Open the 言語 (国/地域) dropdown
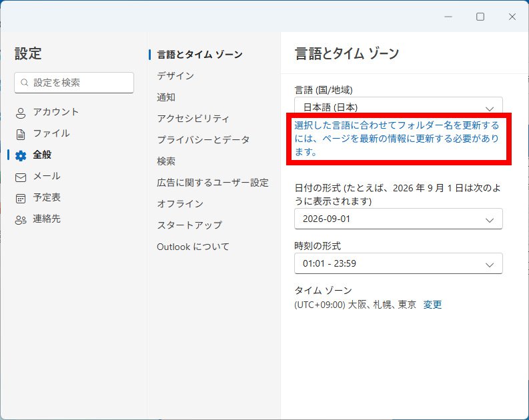 pyautogui.click(x=398, y=107)
